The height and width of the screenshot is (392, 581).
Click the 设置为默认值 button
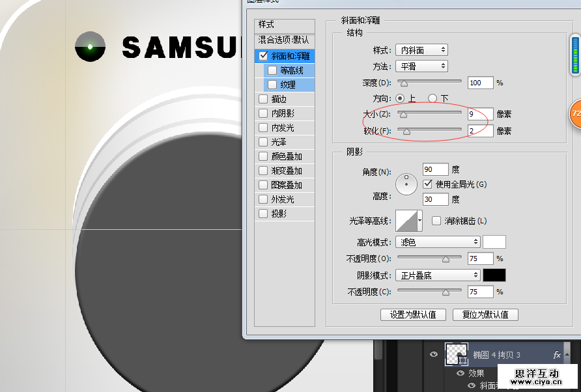coord(413,315)
